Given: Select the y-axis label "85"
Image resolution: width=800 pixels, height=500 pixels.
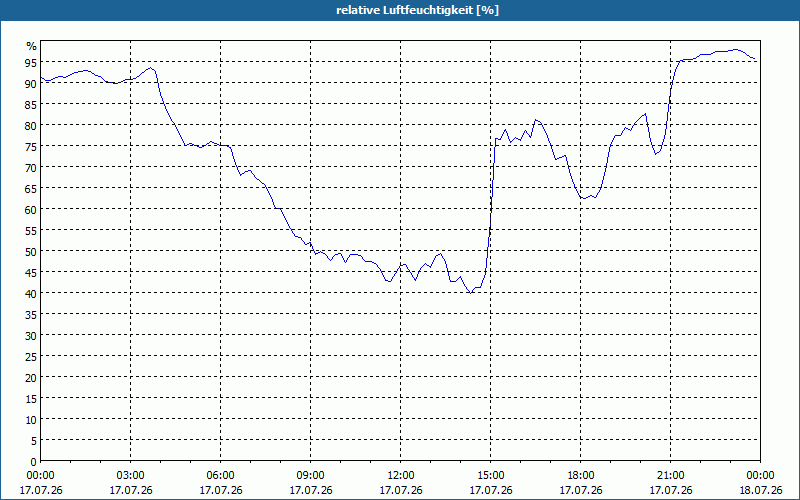Looking at the screenshot, I should [31, 104].
